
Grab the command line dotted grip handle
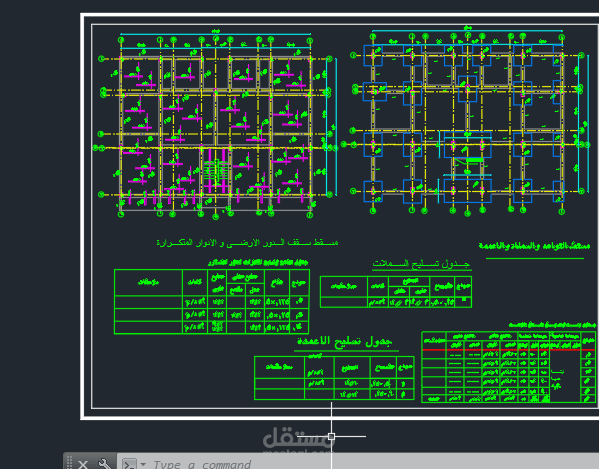[69, 463]
